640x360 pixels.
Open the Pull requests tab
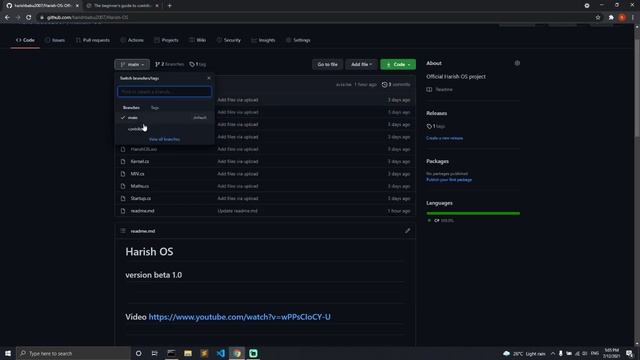(93, 40)
